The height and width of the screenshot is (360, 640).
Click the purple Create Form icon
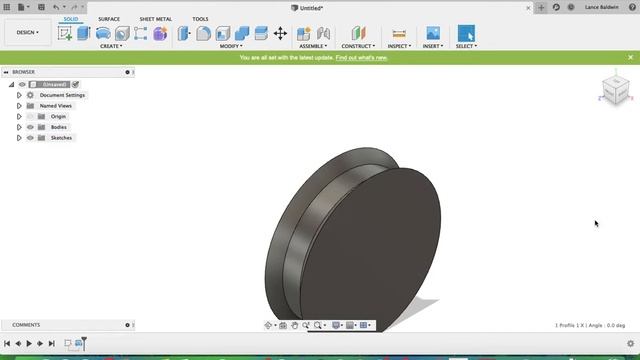pyautogui.click(x=160, y=33)
